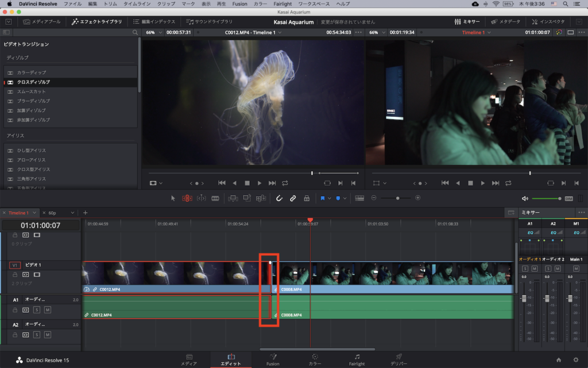Image resolution: width=588 pixels, height=368 pixels.
Task: Click the Position Lock padlock in toolbar
Action: (x=307, y=198)
